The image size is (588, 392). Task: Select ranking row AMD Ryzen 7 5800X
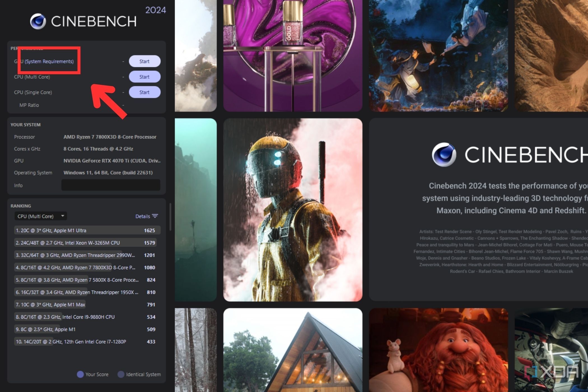87,280
